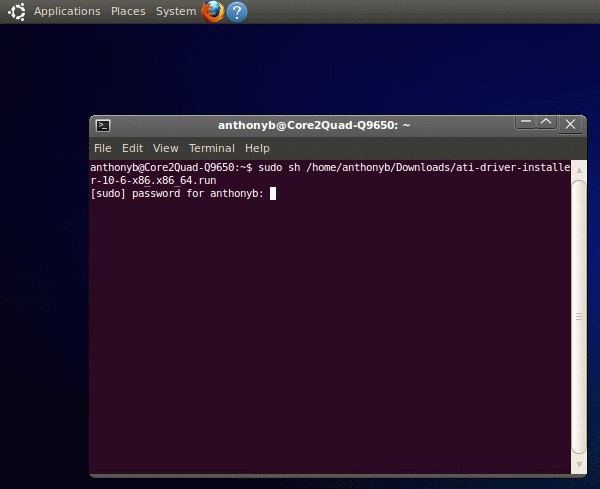
Task: Open the Help question mark launcher
Action: click(x=237, y=12)
